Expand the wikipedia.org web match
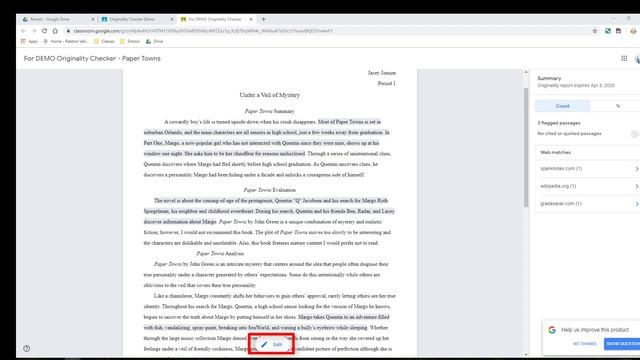The width and height of the screenshot is (640, 360). tap(588, 186)
